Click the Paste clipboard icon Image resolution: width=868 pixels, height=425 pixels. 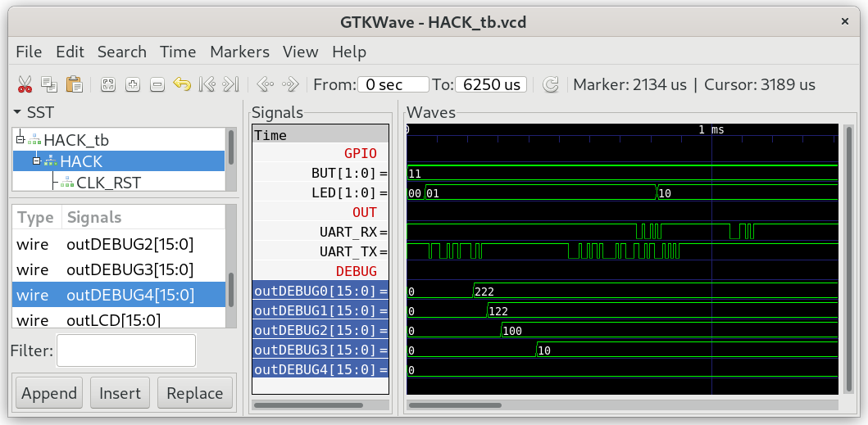coord(75,84)
